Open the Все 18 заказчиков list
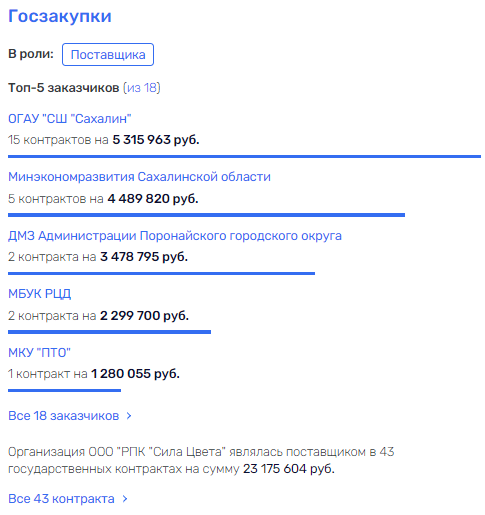Viewport: 485px width, 515px height. point(64,416)
